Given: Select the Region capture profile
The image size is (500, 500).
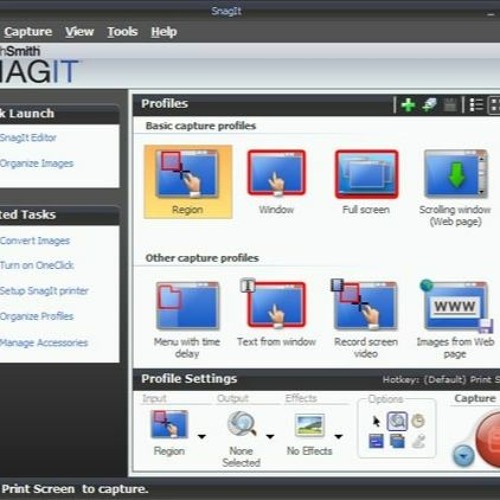Looking at the screenshot, I should (x=188, y=182).
